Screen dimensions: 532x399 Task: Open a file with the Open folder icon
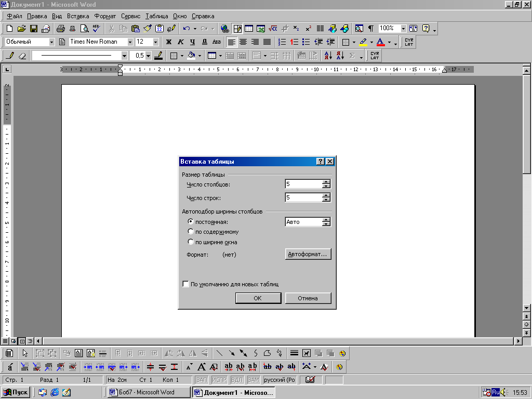22,29
